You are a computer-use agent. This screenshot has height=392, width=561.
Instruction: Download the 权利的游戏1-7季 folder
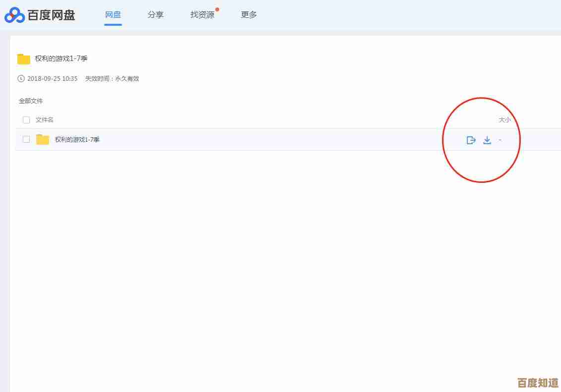pyautogui.click(x=487, y=140)
